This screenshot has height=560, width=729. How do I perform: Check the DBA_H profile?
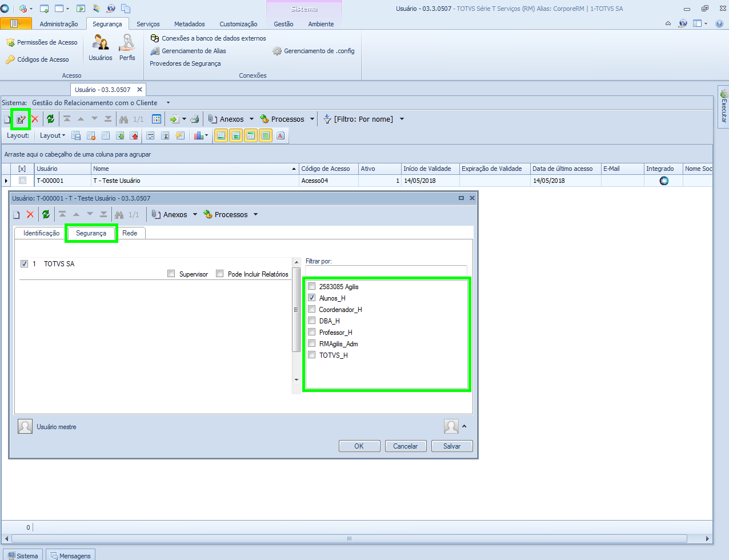[312, 321]
